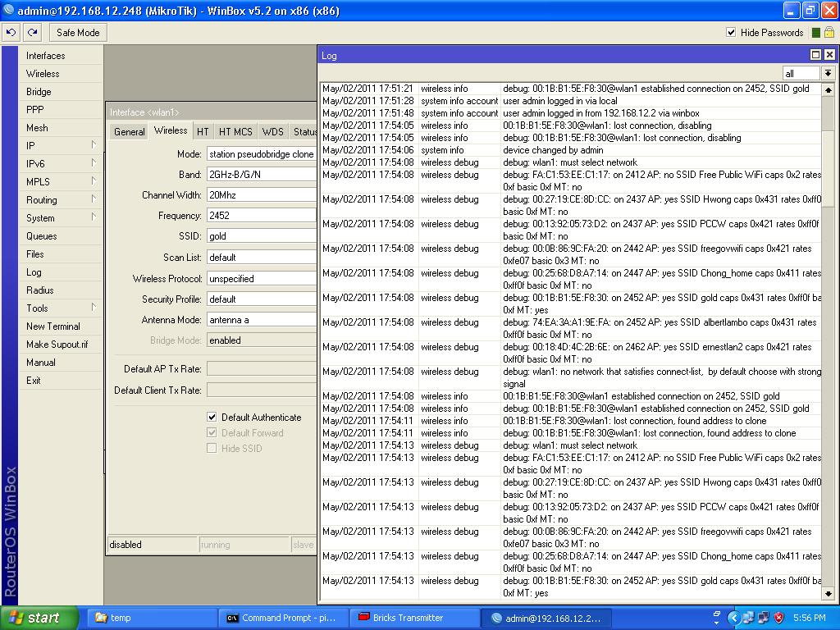Click the Redo arrow icon
This screenshot has height=630, width=840.
tap(33, 33)
